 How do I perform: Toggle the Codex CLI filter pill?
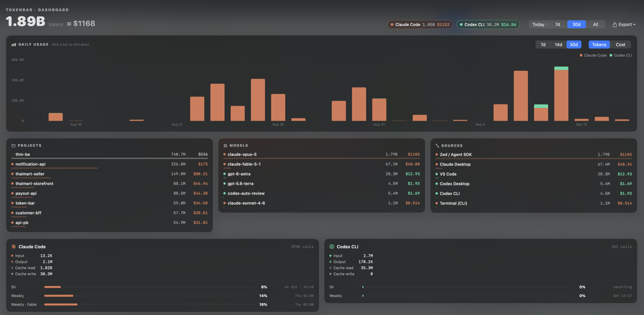tap(488, 24)
